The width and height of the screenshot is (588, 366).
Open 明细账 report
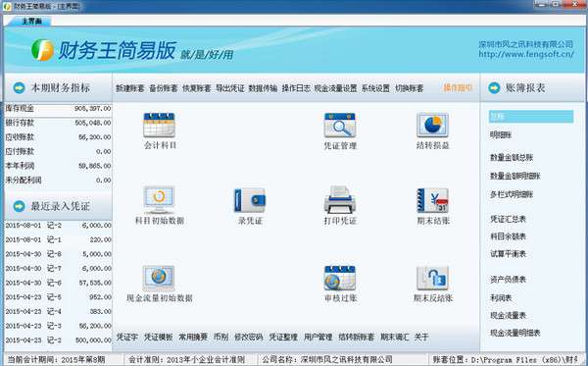coord(501,135)
